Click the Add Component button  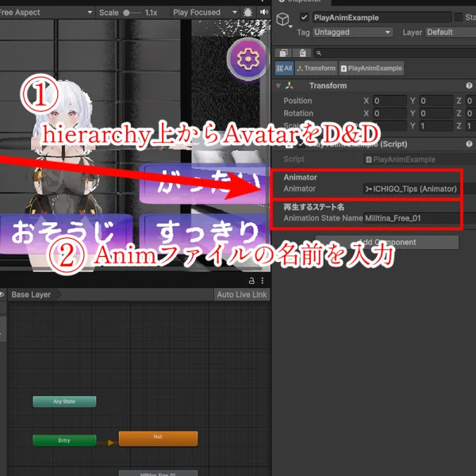click(x=387, y=242)
